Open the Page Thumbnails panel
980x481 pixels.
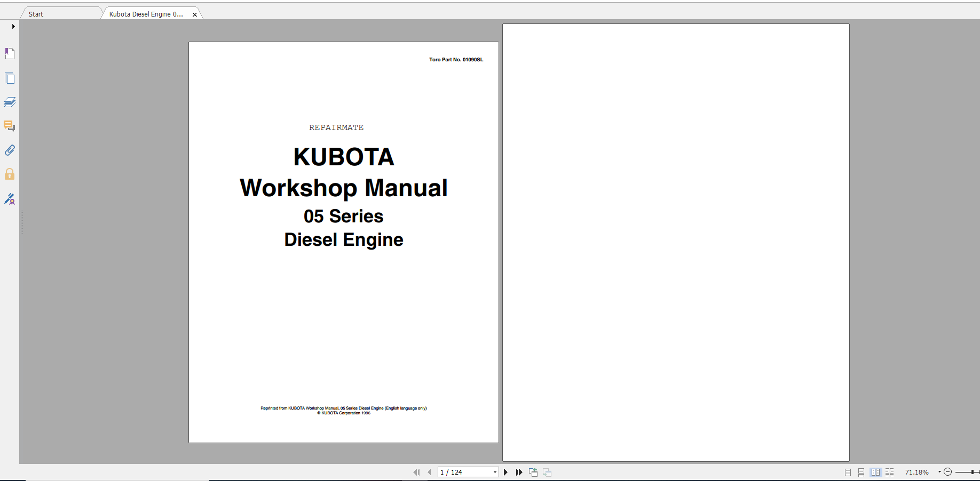tap(10, 78)
